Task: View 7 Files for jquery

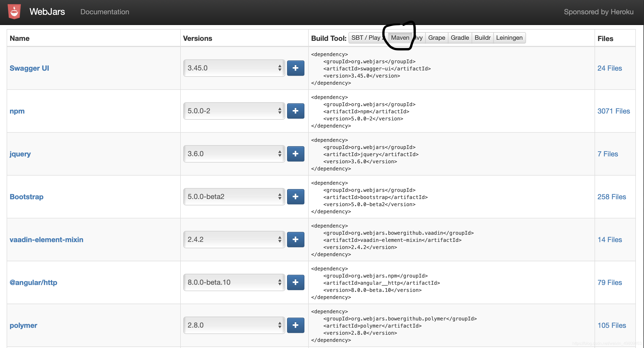Action: [x=608, y=154]
